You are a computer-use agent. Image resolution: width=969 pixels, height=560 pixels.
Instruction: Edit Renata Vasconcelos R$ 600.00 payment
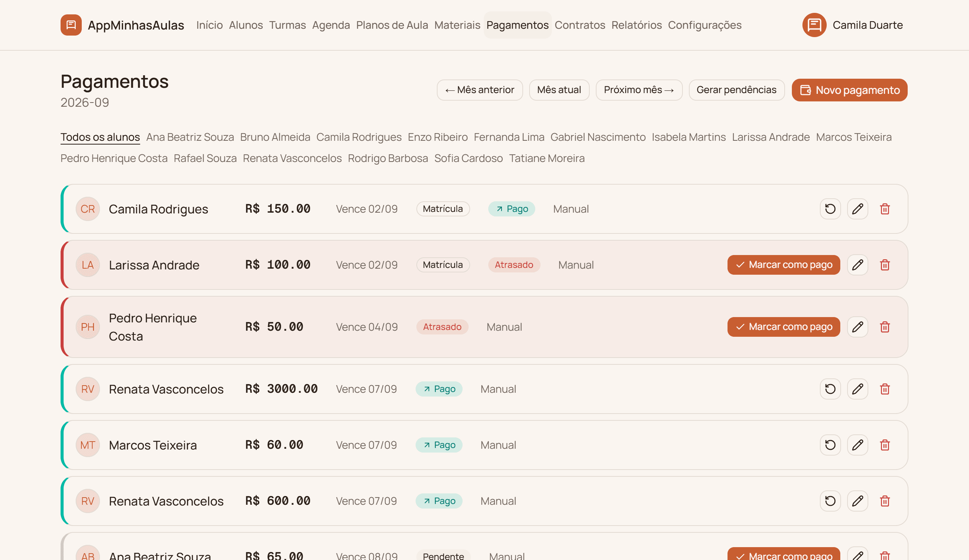[857, 501]
